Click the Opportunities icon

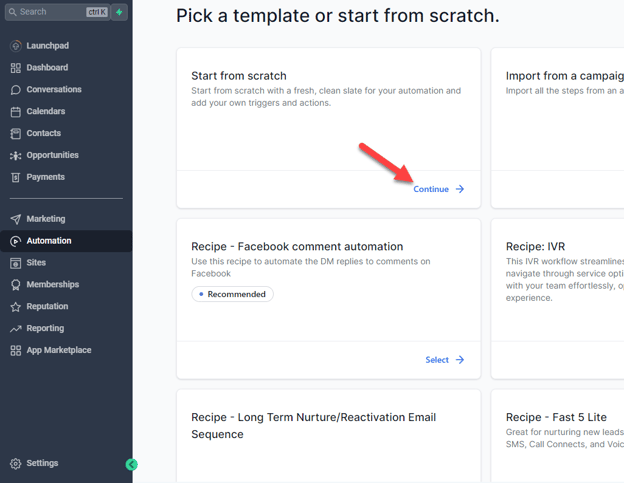[16, 156]
